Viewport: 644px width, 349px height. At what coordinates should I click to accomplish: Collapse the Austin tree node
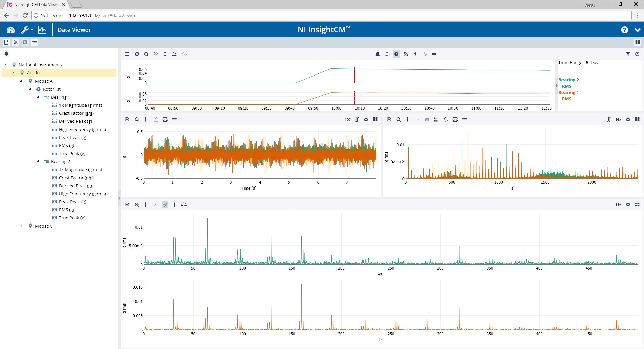(13, 72)
